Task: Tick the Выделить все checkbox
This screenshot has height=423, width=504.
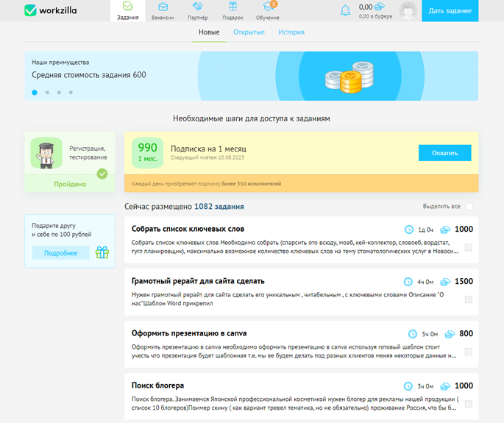Action: (469, 206)
